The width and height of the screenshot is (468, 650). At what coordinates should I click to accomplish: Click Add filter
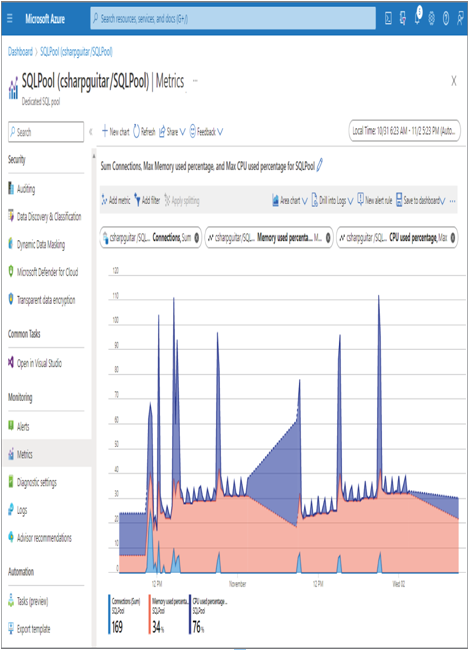point(148,201)
